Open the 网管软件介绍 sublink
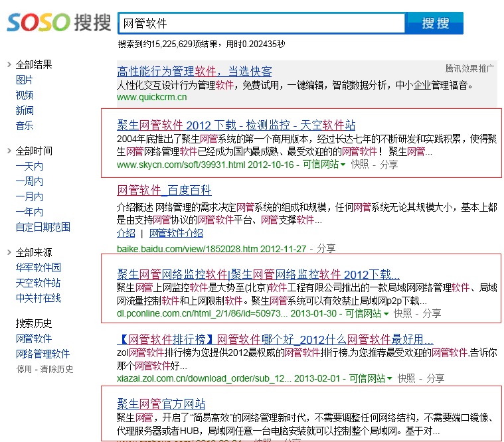Screen dimensions: 504x442 point(176,233)
